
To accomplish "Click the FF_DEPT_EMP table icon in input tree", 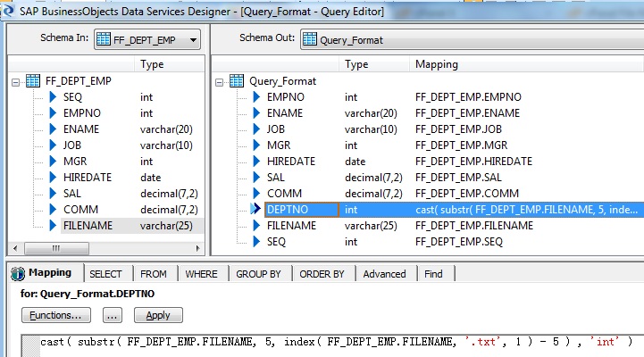I will click(x=33, y=81).
